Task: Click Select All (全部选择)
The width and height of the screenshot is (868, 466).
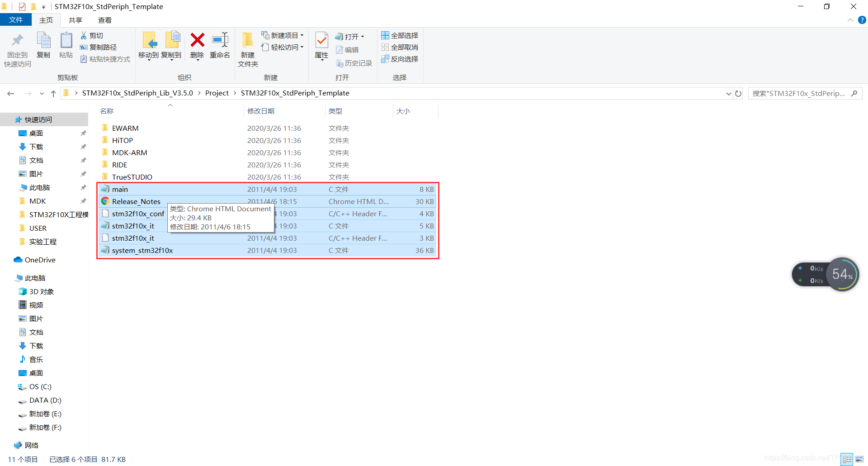Action: (x=400, y=35)
